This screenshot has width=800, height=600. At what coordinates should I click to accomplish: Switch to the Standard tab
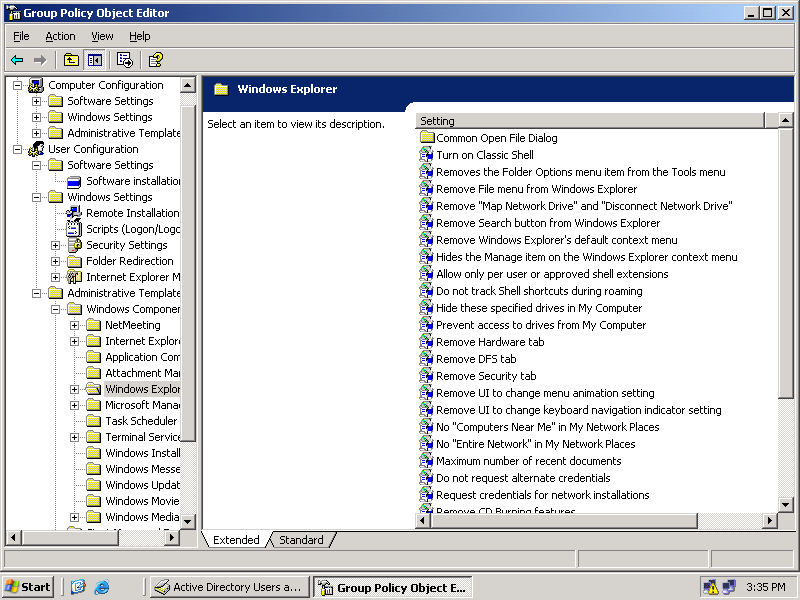[x=301, y=540]
